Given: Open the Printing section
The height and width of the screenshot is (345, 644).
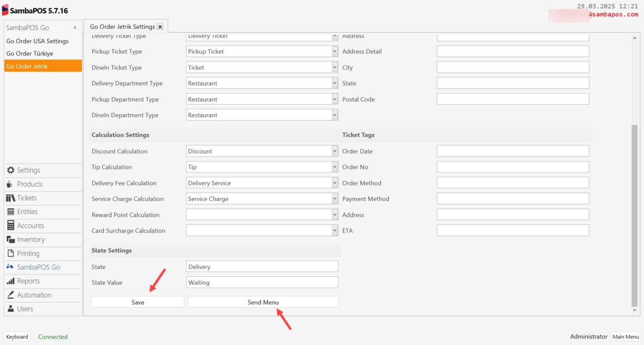Looking at the screenshot, I should click(27, 253).
